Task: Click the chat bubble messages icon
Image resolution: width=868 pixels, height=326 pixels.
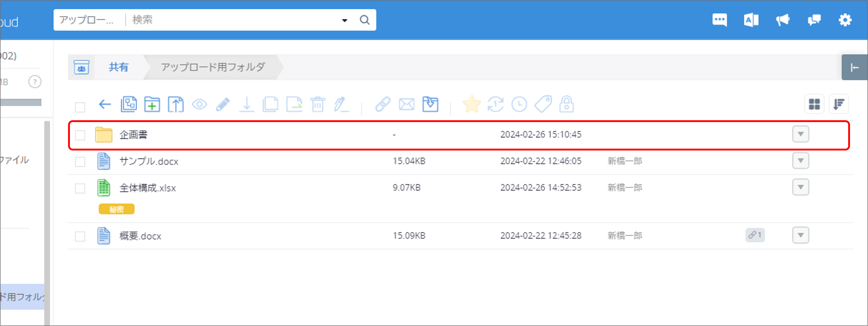Action: coord(719,20)
